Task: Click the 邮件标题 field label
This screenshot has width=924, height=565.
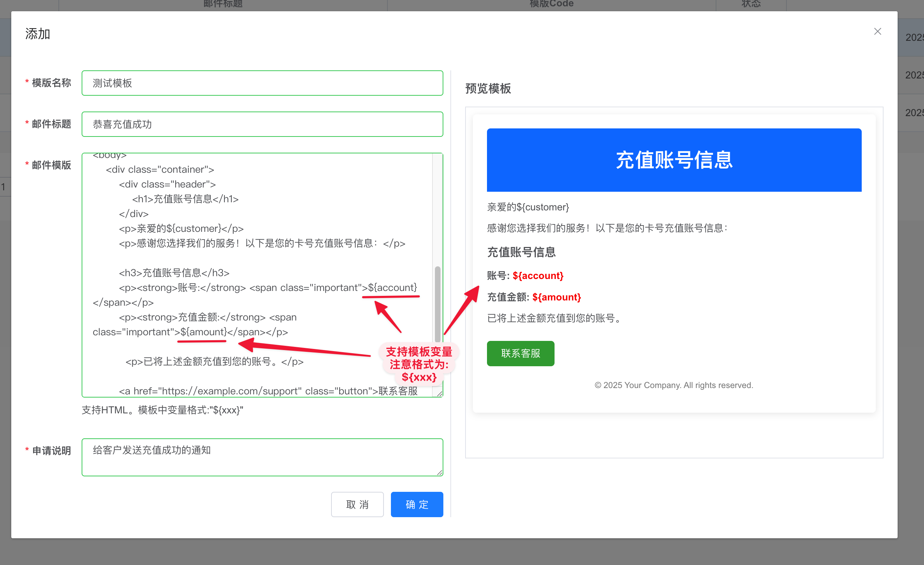Action: (51, 124)
